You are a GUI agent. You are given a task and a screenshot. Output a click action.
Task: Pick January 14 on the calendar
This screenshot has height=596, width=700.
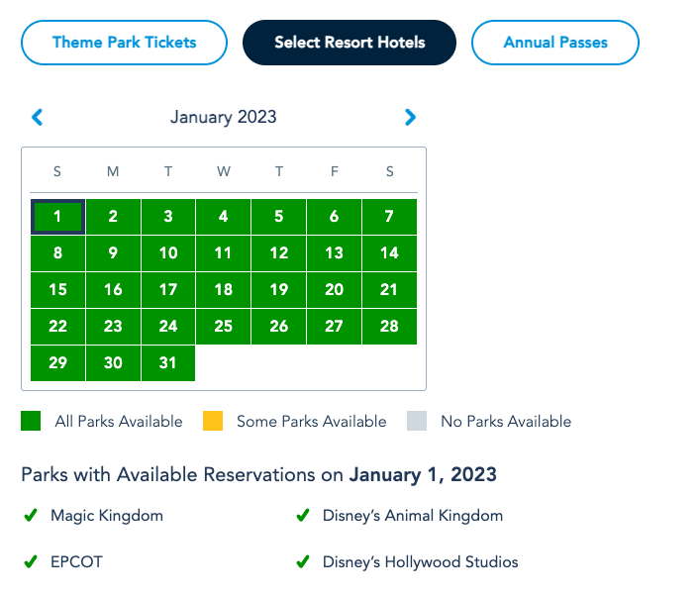pos(389,253)
